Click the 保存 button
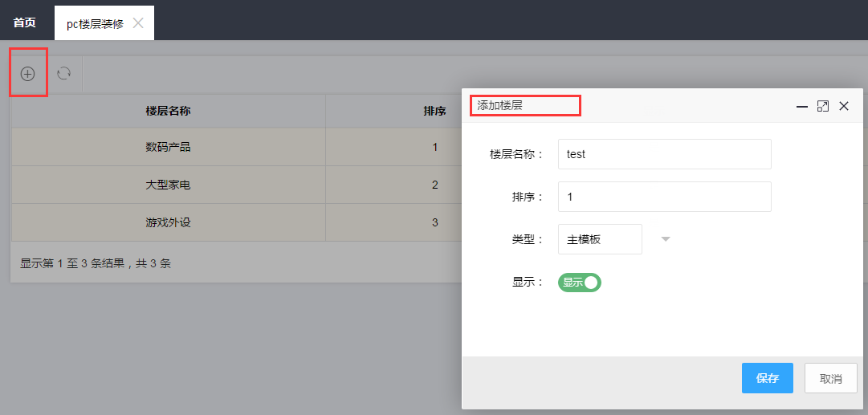 point(768,378)
